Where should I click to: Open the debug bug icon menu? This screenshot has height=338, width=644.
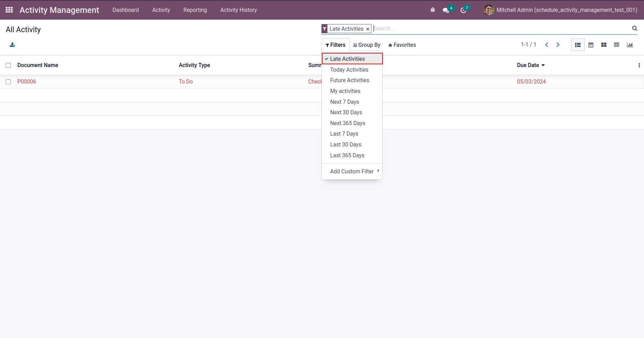click(x=433, y=10)
